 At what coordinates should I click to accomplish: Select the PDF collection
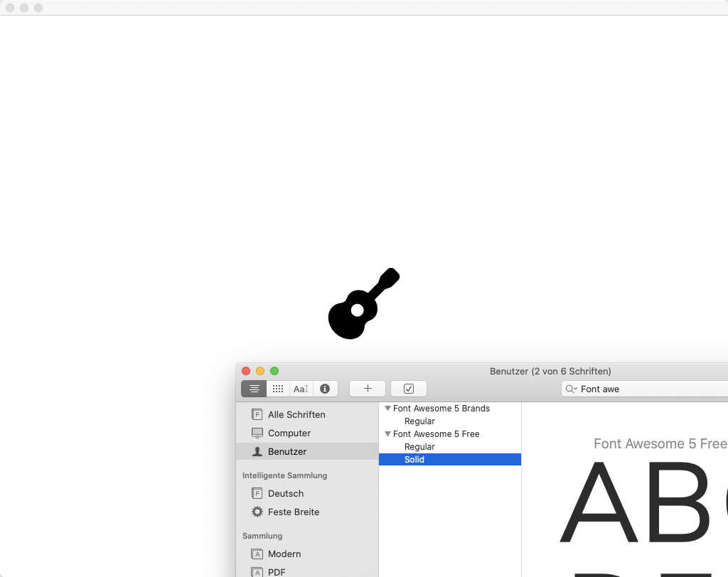277,571
